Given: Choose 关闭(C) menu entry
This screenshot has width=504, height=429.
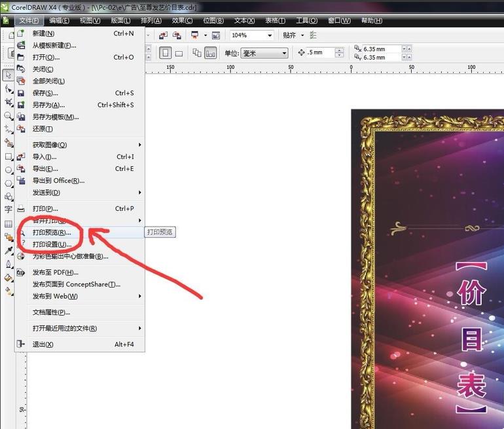Looking at the screenshot, I should 80,69.
